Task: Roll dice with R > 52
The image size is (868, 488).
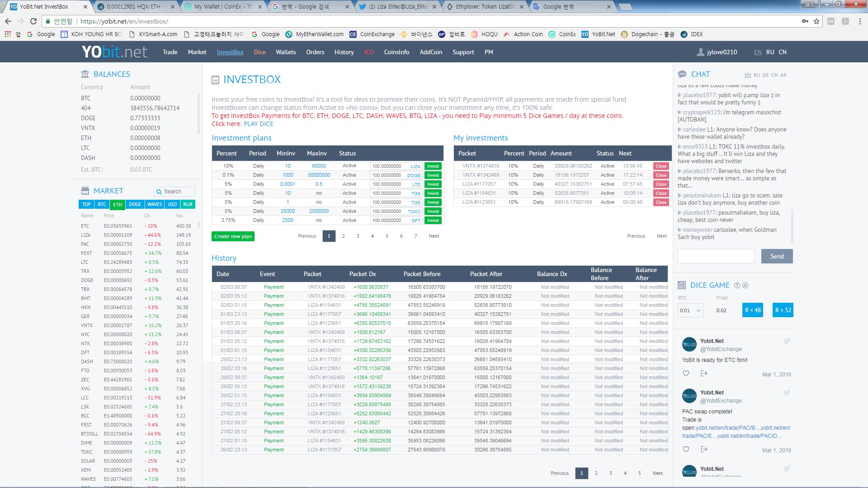Action: (x=783, y=310)
